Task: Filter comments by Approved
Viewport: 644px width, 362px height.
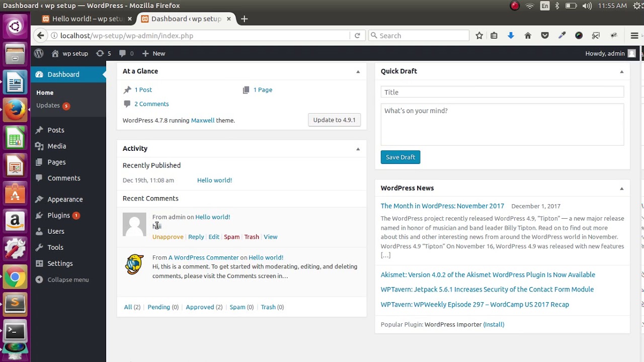Action: click(x=200, y=307)
